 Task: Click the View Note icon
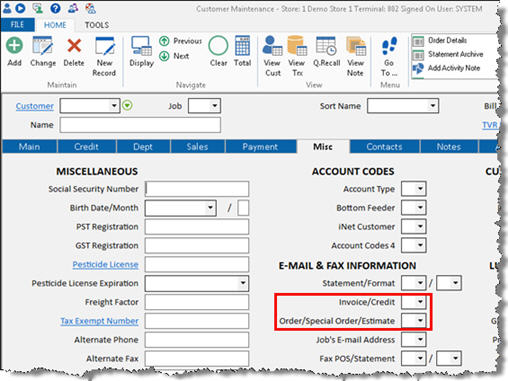(x=356, y=46)
